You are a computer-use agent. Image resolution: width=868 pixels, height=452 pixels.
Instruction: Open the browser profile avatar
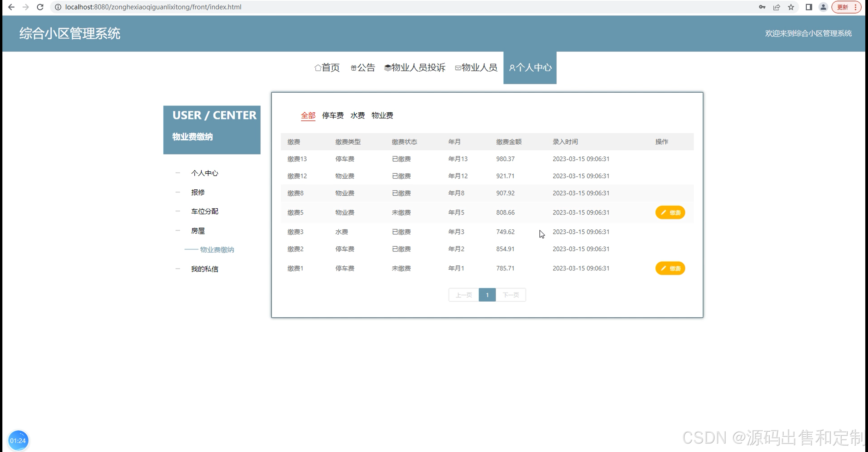823,7
